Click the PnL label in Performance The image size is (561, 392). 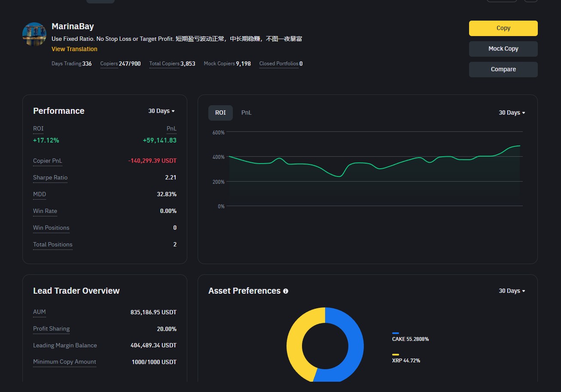(171, 129)
